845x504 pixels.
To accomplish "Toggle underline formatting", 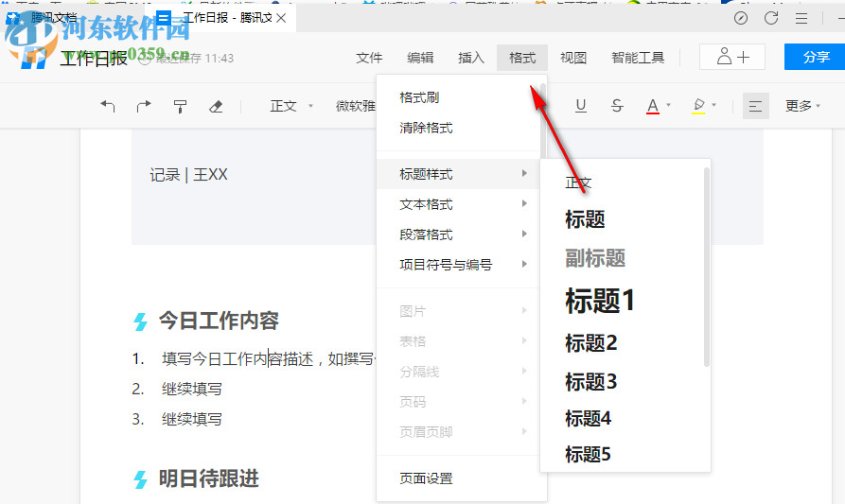I will tap(580, 106).
